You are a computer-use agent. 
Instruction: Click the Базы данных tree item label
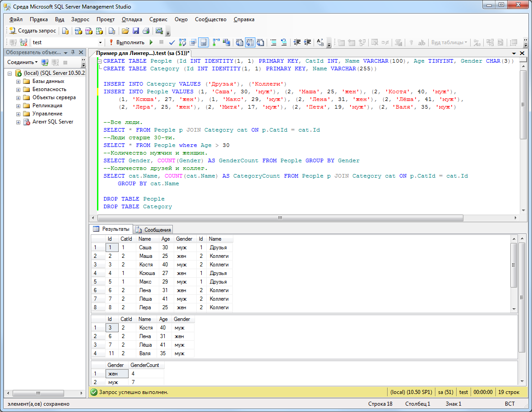coord(48,81)
